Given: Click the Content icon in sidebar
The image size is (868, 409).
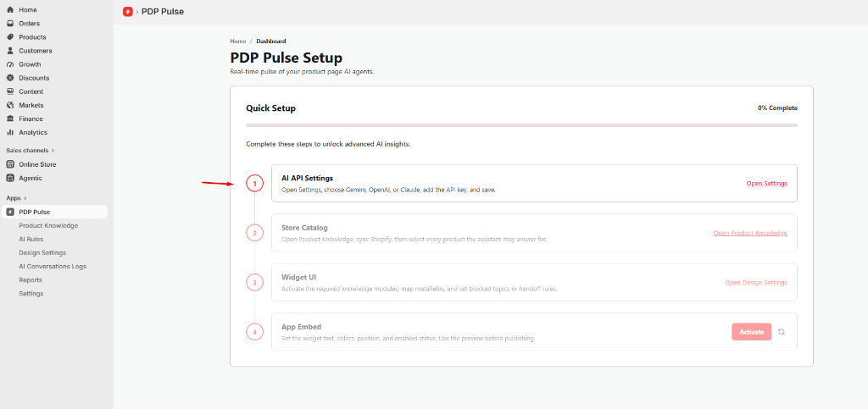Looking at the screenshot, I should point(10,91).
